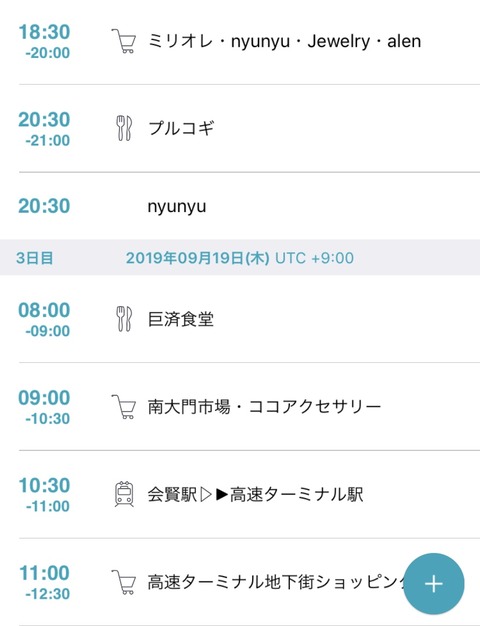Tap the 18:30 -20:00 time label
Image resolution: width=480 pixels, height=626 pixels.
[x=44, y=41]
